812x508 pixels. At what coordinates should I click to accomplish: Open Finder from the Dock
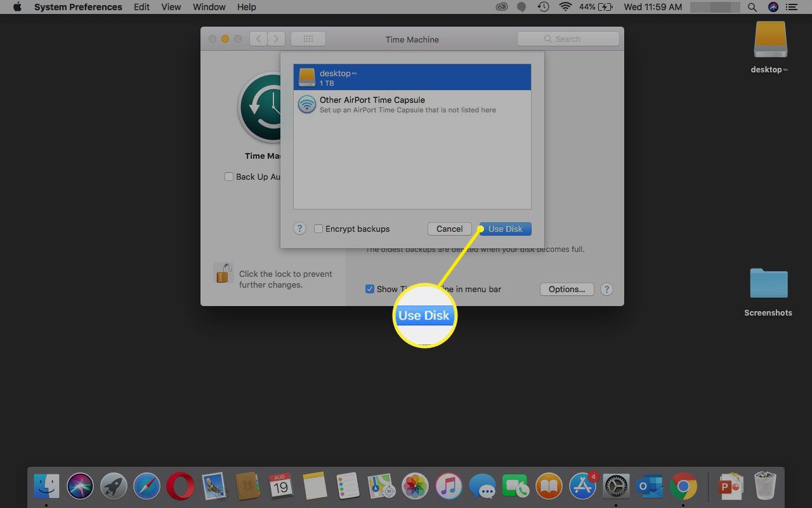tap(46, 487)
